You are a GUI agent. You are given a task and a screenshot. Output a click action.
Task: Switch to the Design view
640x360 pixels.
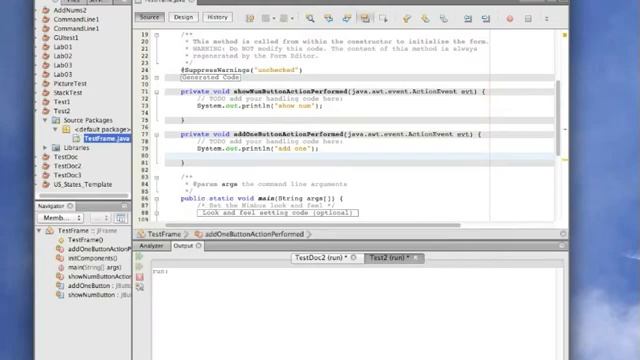[x=183, y=17]
